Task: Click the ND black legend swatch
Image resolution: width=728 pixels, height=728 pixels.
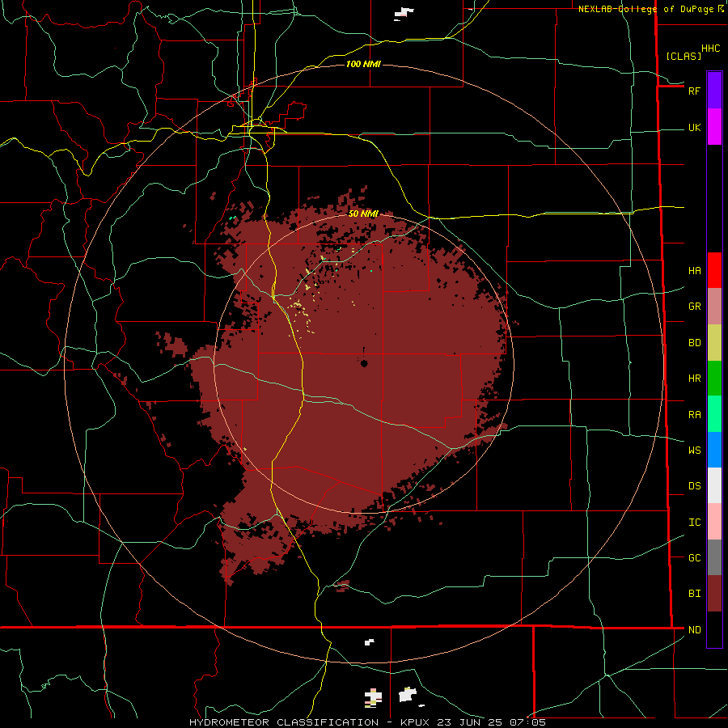Action: [714, 629]
